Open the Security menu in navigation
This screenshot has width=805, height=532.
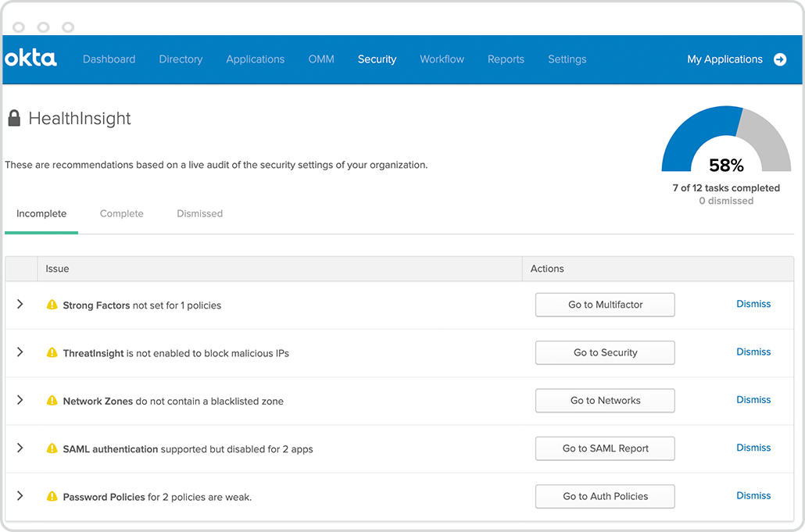click(377, 59)
